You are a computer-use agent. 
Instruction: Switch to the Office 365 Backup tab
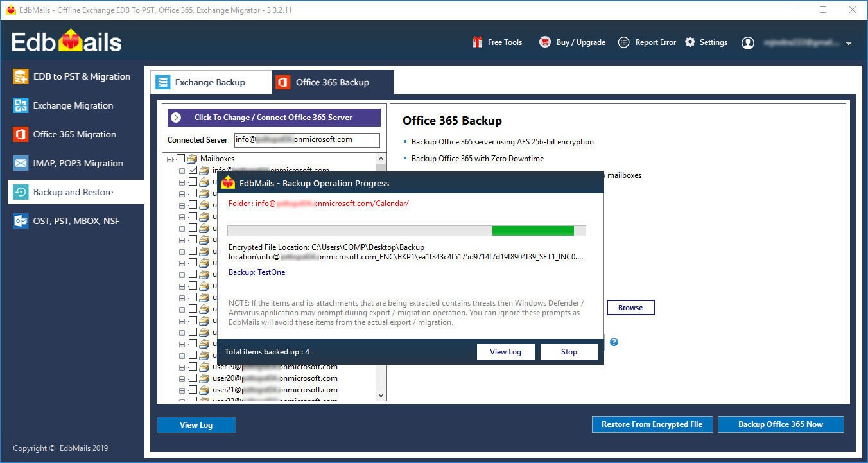click(333, 82)
